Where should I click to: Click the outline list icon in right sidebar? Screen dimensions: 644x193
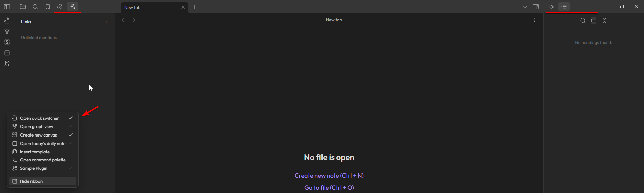[564, 7]
